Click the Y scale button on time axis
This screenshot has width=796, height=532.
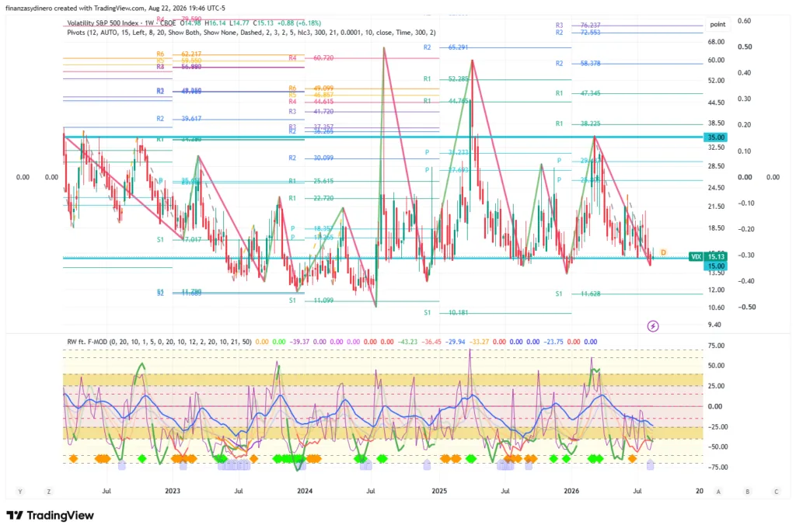20,492
